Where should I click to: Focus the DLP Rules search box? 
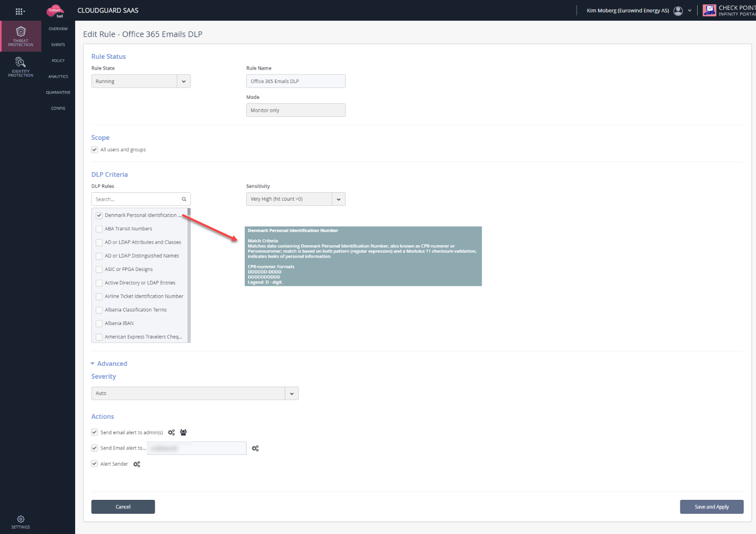(141, 199)
